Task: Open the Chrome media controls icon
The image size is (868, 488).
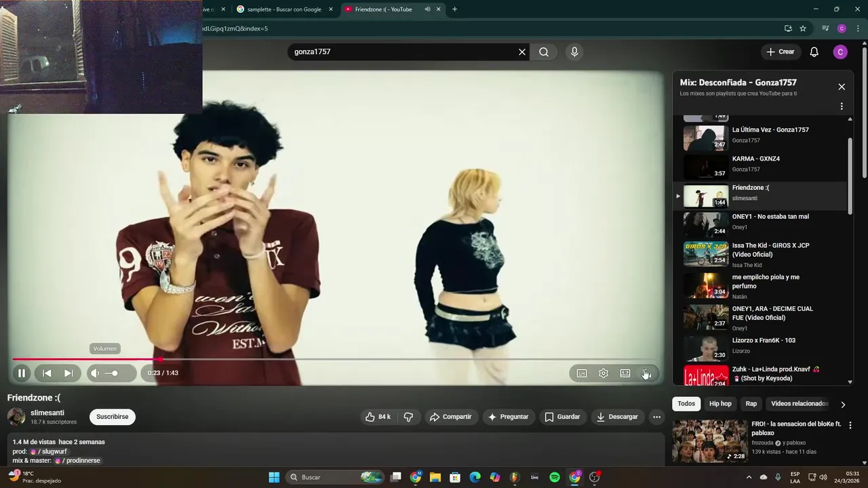Action: point(825,28)
